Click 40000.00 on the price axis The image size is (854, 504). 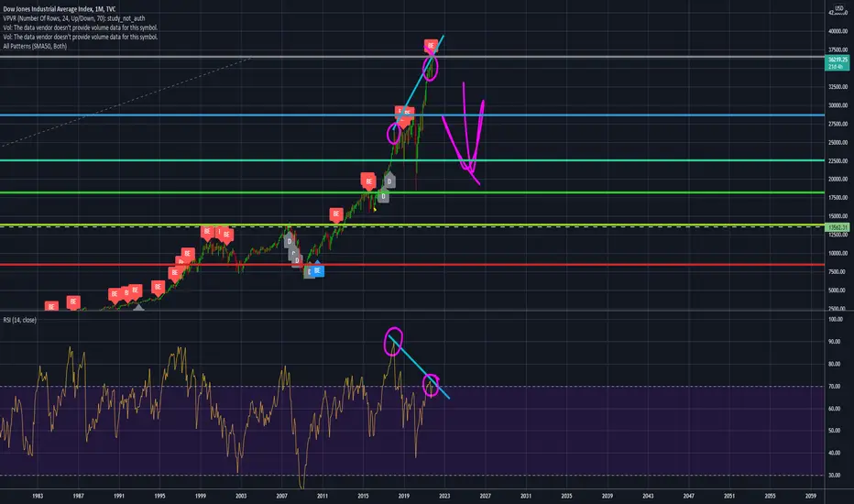pyautogui.click(x=838, y=31)
